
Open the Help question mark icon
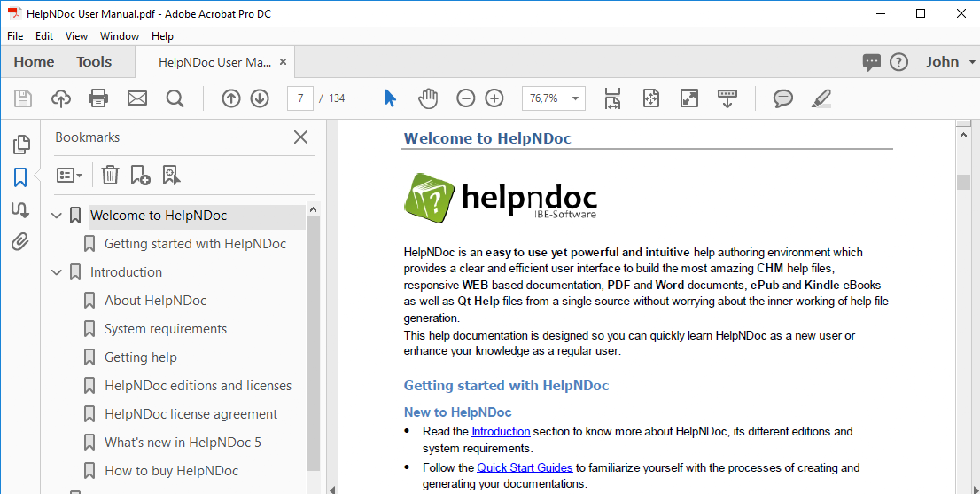coord(898,62)
